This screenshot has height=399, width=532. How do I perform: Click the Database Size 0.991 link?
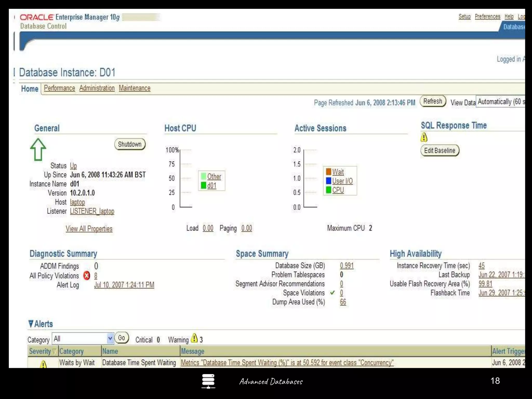tap(347, 265)
